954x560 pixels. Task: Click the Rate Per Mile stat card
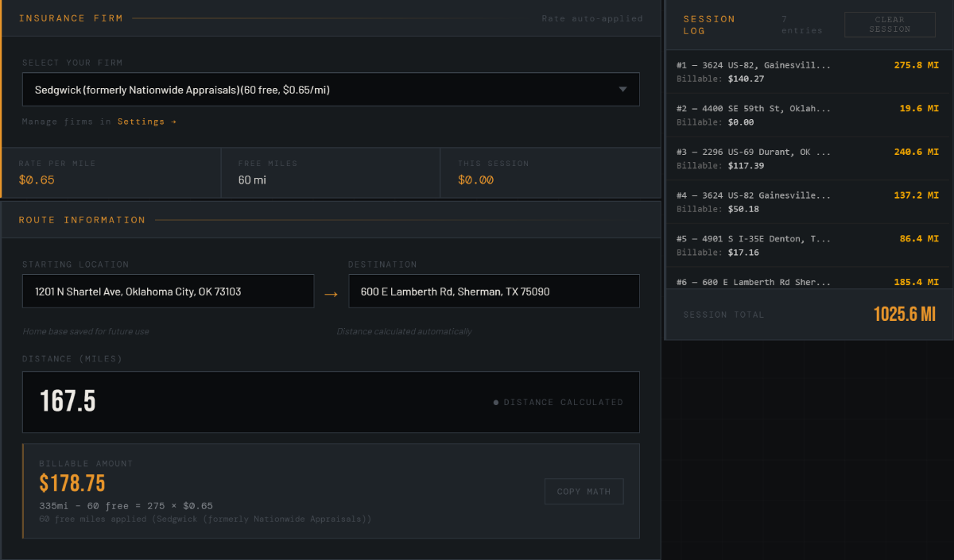click(x=111, y=172)
